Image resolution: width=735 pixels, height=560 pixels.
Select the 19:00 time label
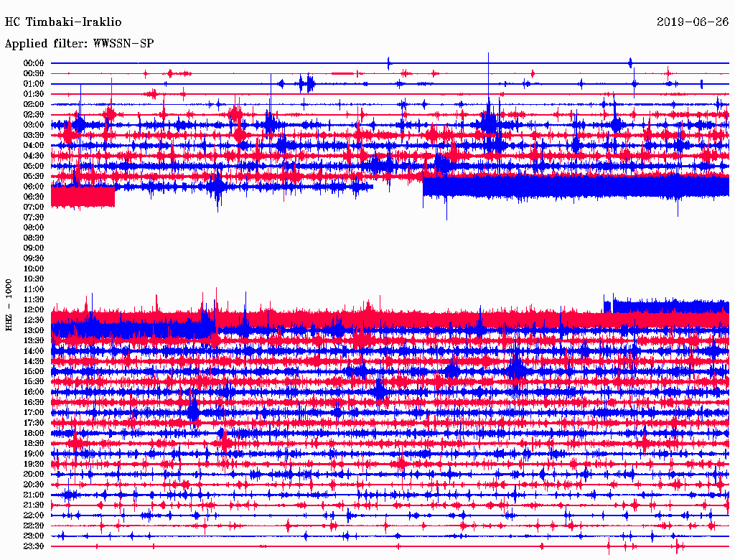(34, 454)
